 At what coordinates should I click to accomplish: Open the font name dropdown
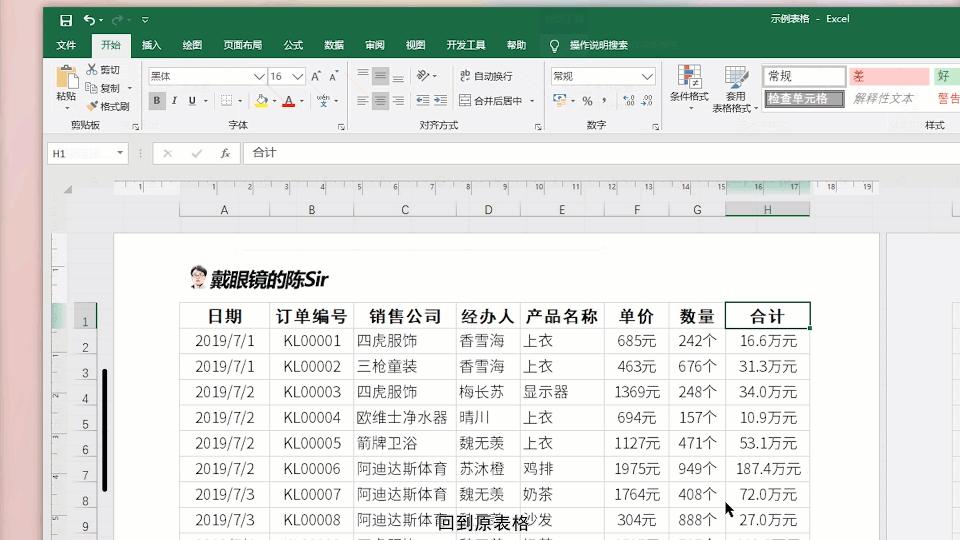(x=259, y=77)
